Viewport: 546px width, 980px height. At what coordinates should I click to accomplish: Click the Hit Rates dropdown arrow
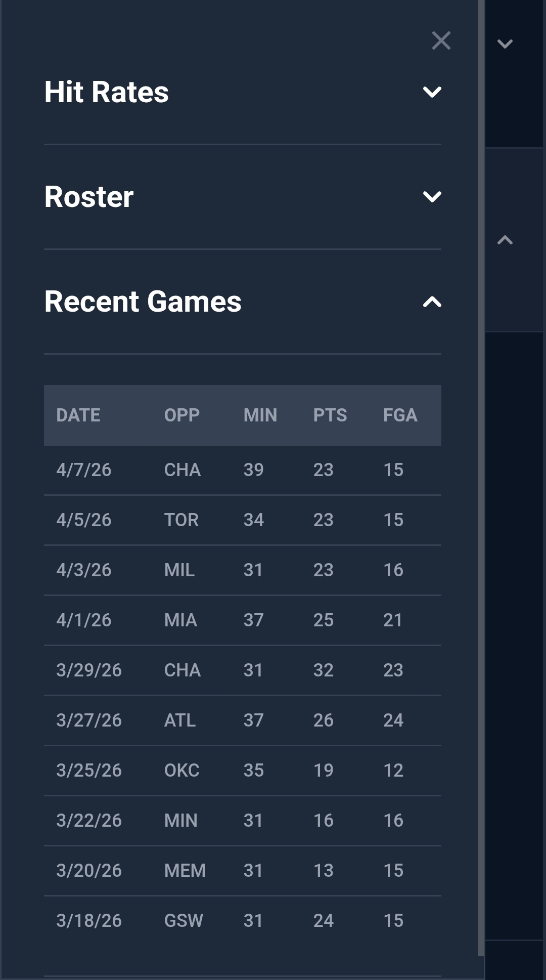pyautogui.click(x=432, y=93)
